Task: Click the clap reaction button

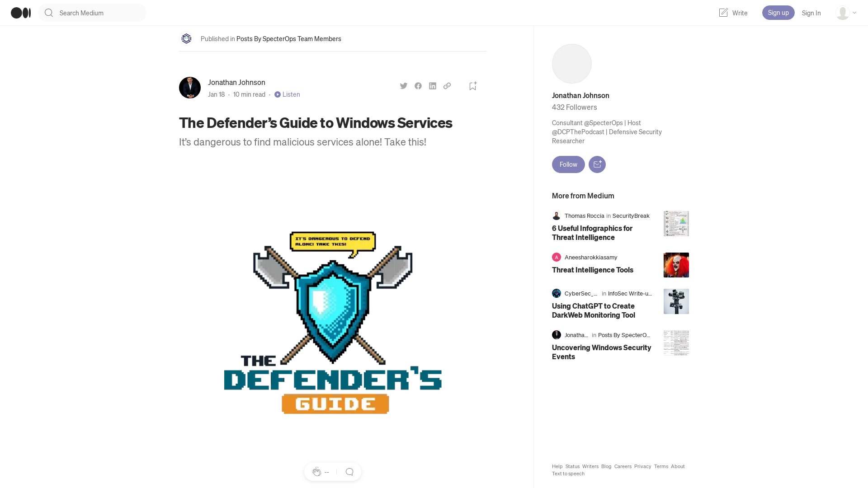Action: [316, 472]
